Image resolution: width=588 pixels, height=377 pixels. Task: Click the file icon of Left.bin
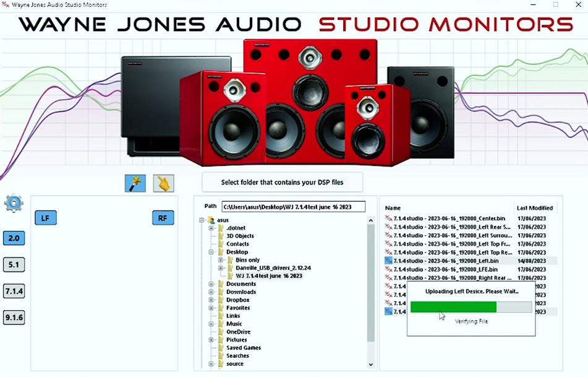388,261
